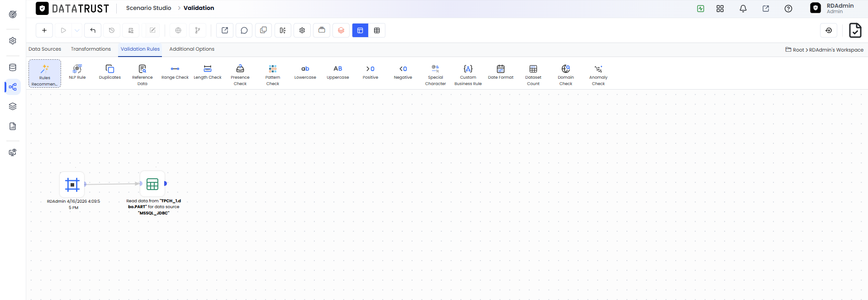868x300 pixels.
Task: Click the Root workspace breadcrumb
Action: pyautogui.click(x=798, y=50)
